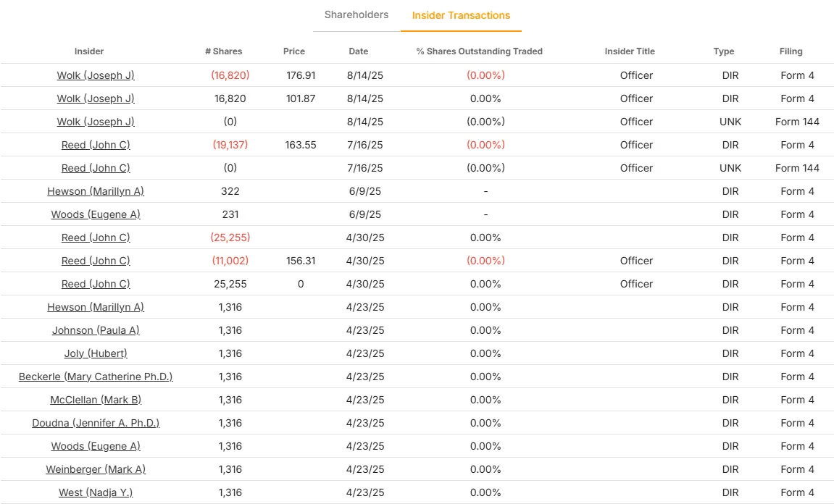Open Hewson (Marillyn A) link dated 6/9/25
This screenshot has width=834, height=504.
click(96, 191)
